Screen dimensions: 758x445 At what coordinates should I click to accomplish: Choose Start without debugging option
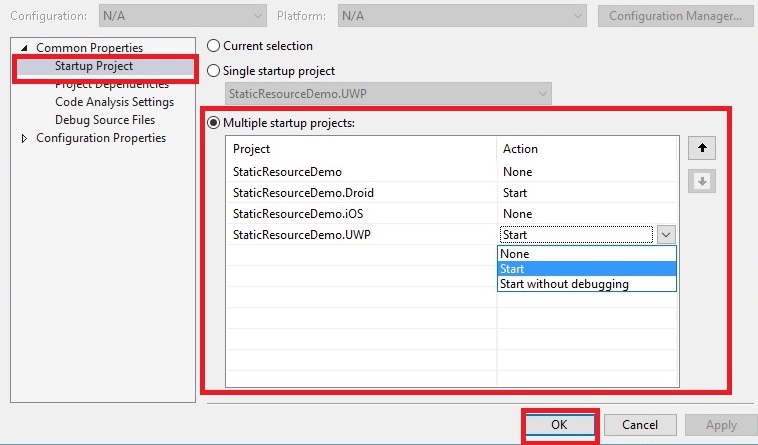[587, 284]
